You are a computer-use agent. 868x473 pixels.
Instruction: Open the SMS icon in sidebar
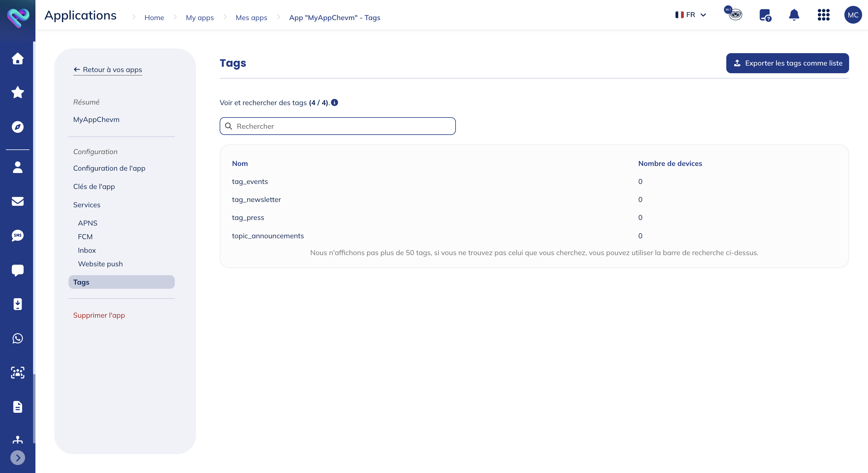(17, 236)
